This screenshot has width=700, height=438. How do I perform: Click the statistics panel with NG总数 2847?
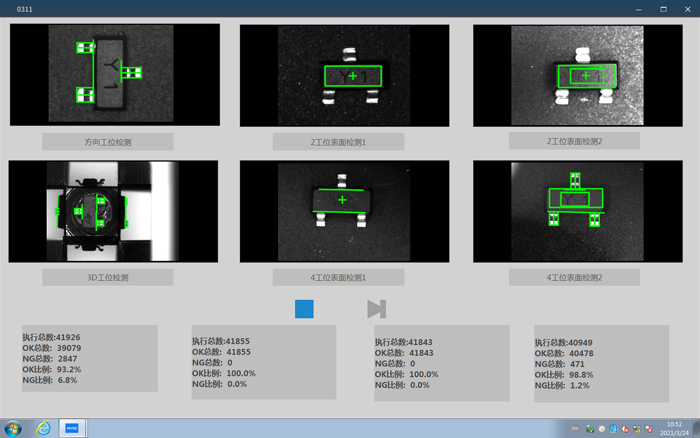point(90,359)
